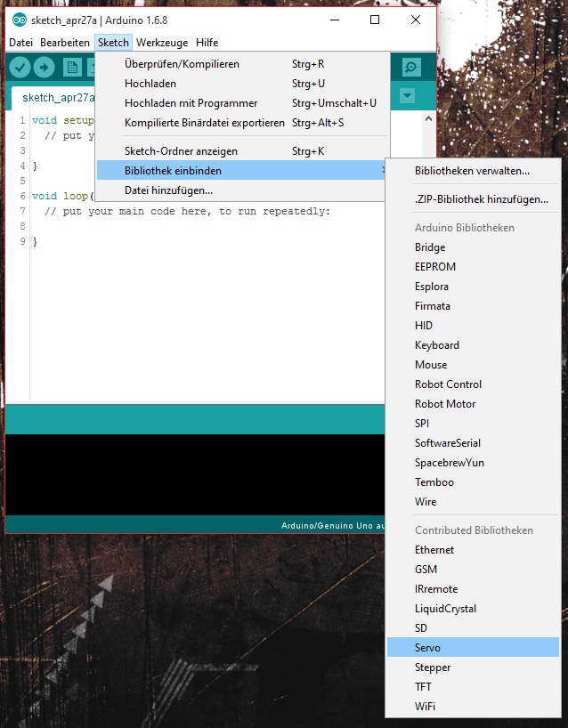Include the HID library
The height and width of the screenshot is (728, 568).
(473, 326)
